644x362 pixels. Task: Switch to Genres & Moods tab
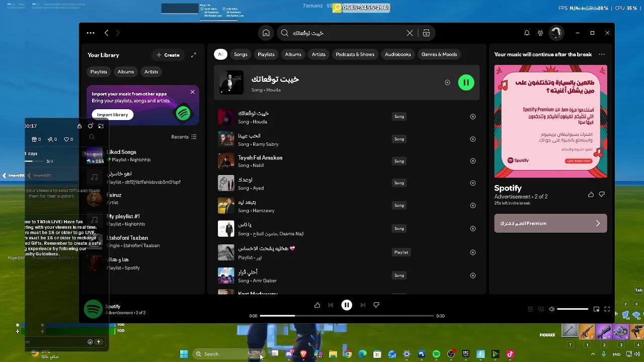pyautogui.click(x=439, y=54)
